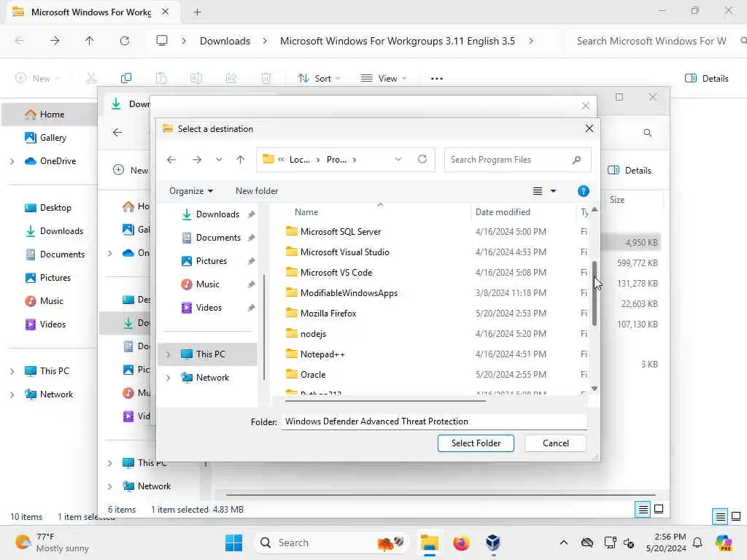This screenshot has height=560, width=747.
Task: Expand This PC in the dialog tree
Action: [168, 354]
